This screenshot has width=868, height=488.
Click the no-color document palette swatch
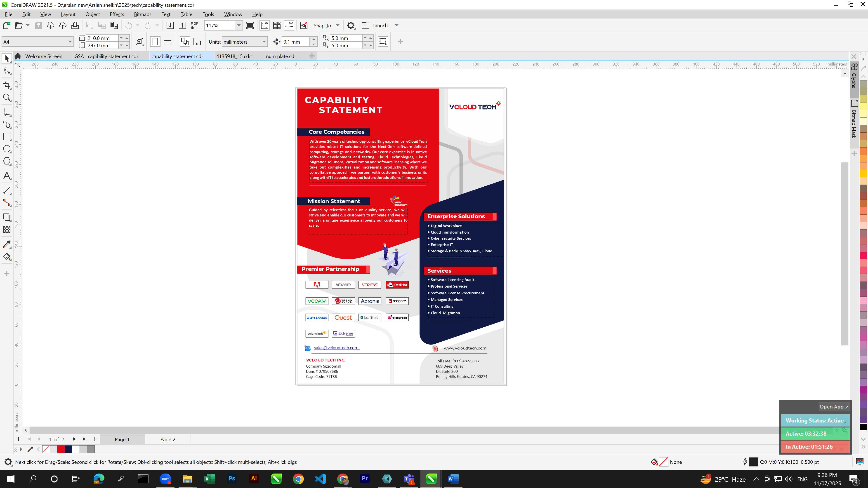46,449
